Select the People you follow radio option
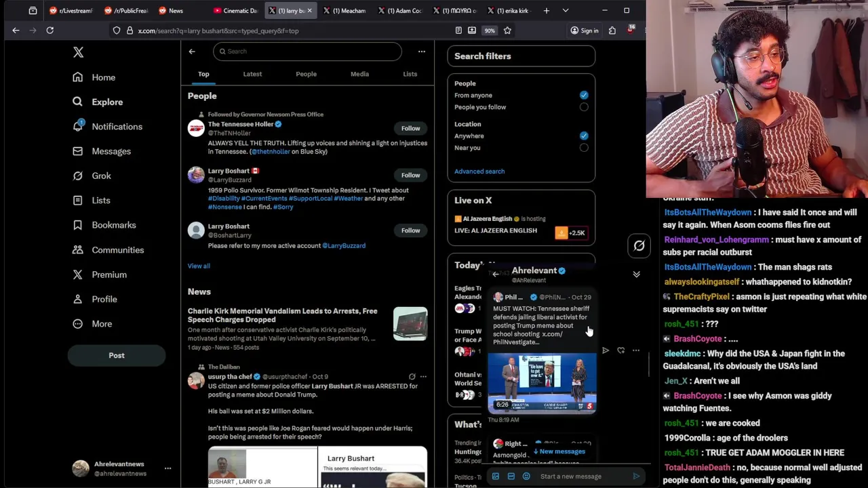This screenshot has width=868, height=488. point(584,107)
